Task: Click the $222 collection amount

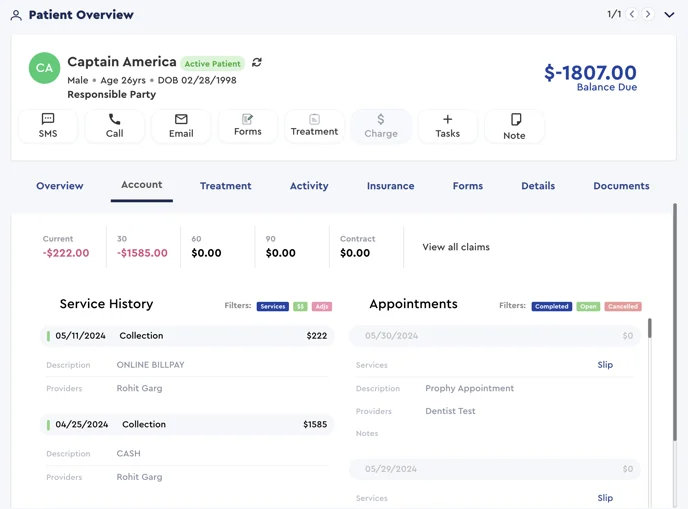Action: click(x=317, y=336)
